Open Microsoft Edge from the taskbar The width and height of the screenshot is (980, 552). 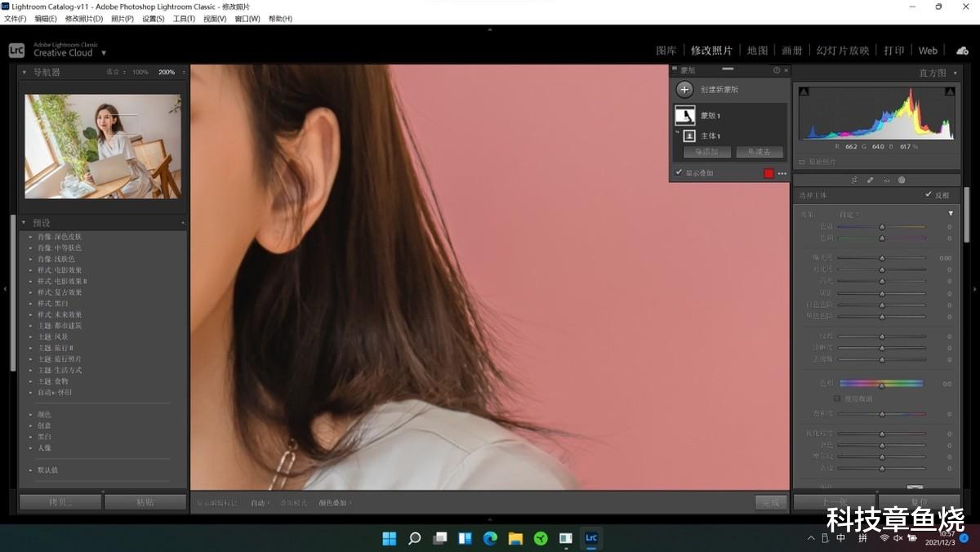(x=490, y=538)
